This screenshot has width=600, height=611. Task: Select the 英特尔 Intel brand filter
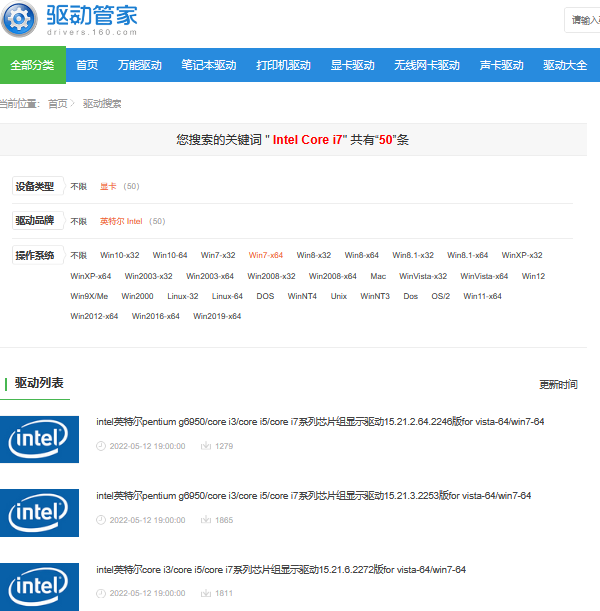(x=121, y=221)
